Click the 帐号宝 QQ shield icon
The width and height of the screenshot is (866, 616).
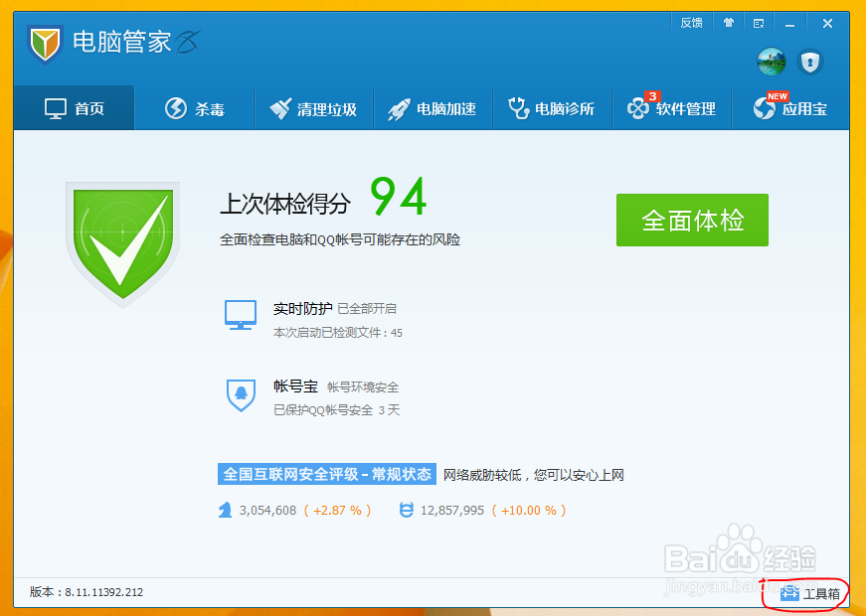tap(241, 395)
